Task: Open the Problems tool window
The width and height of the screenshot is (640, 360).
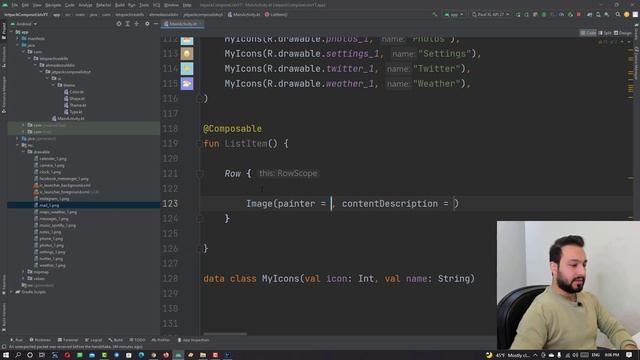Action: (40, 340)
